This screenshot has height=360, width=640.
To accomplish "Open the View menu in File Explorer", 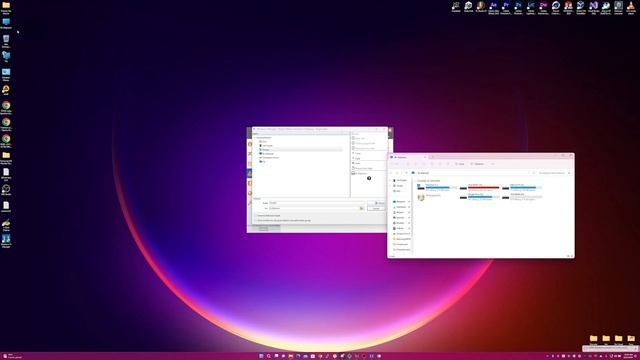I will click(x=477, y=164).
